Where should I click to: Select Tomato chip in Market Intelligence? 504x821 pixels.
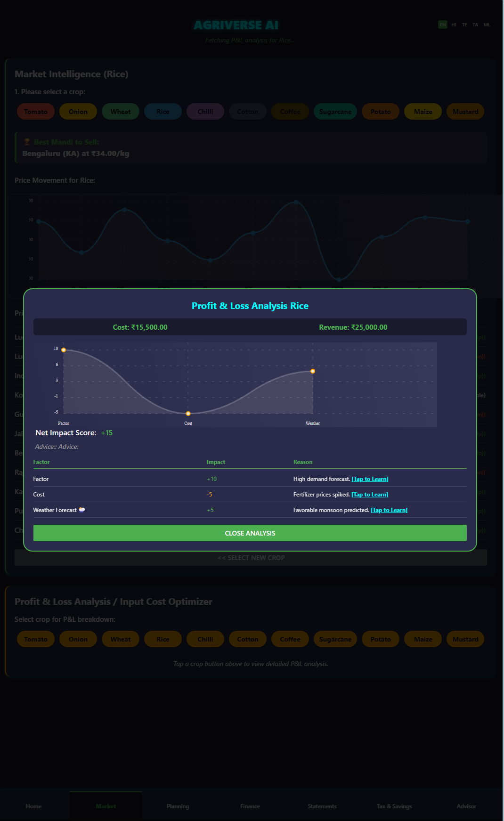36,112
